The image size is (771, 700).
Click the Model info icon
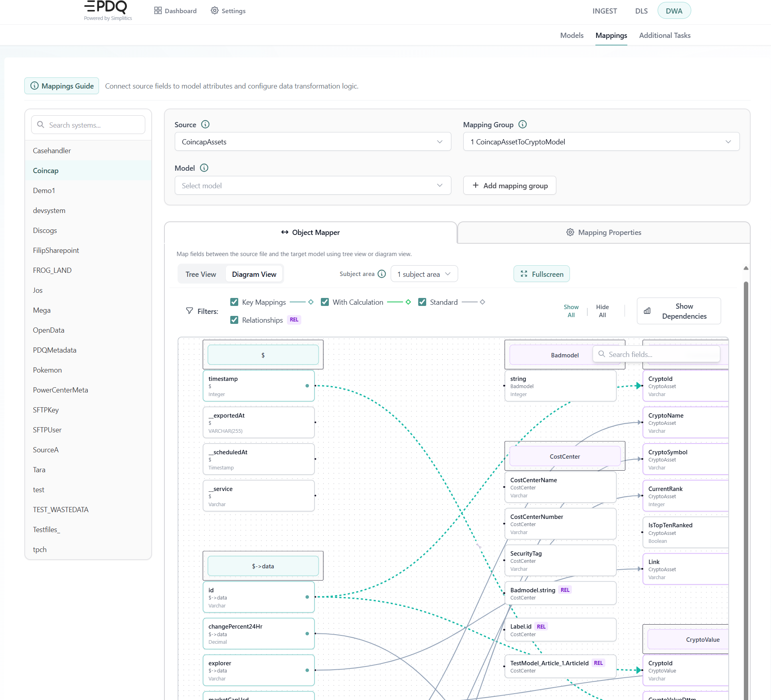click(204, 168)
